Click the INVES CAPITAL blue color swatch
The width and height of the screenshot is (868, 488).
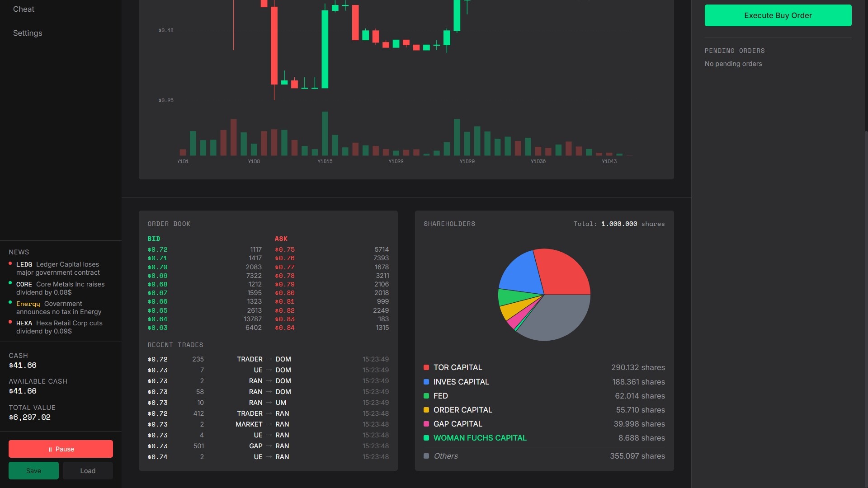[x=426, y=382]
